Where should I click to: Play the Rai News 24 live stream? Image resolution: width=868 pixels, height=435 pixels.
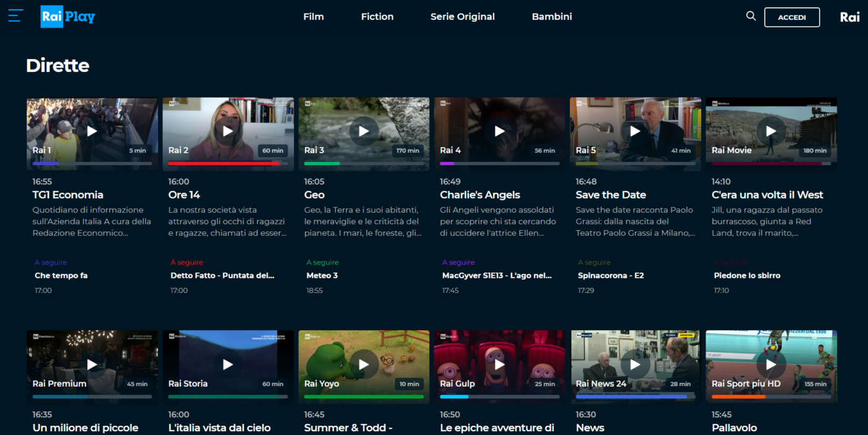(635, 364)
